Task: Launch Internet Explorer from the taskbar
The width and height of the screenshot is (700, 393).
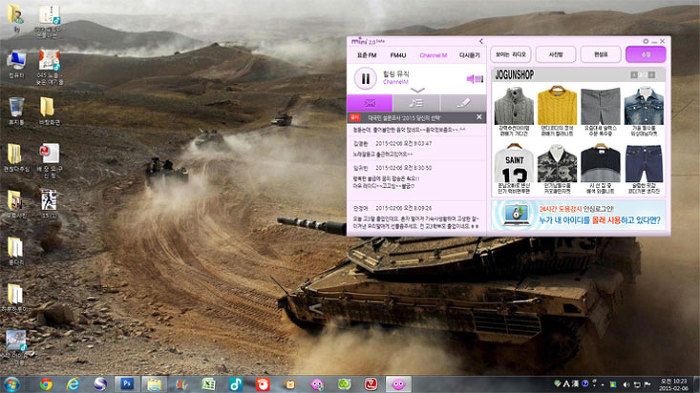Action: 73,384
